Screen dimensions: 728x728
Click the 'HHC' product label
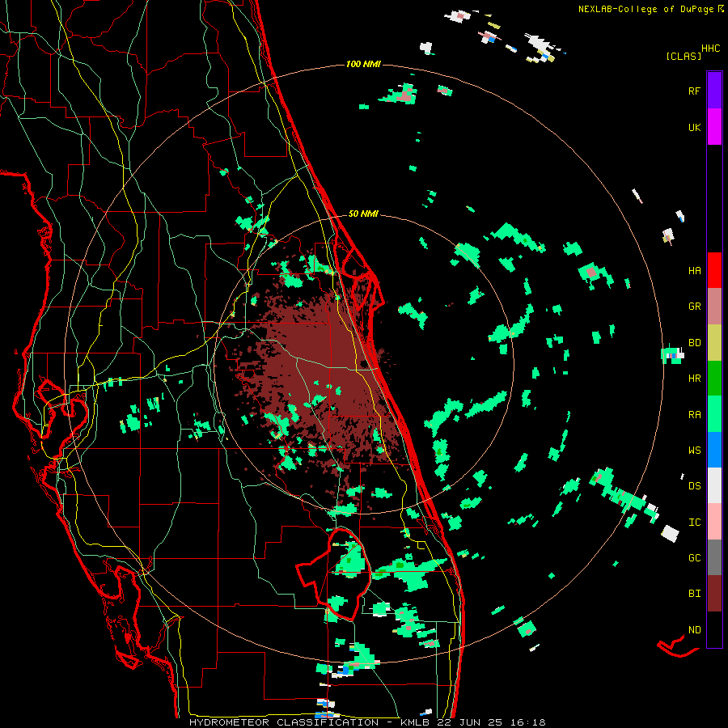(x=710, y=49)
